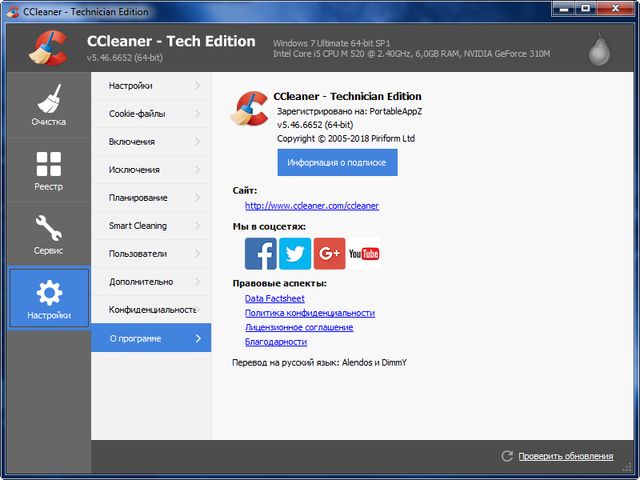Open the Лицензионное соглашение link
This screenshot has width=640, height=480.
298,327
